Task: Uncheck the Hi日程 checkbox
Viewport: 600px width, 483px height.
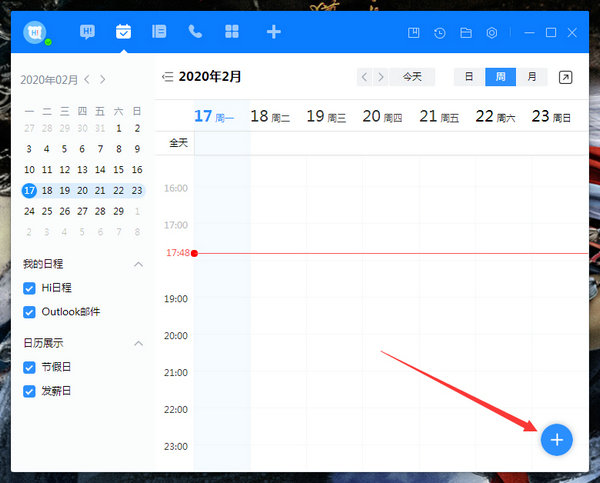Action: [29, 288]
